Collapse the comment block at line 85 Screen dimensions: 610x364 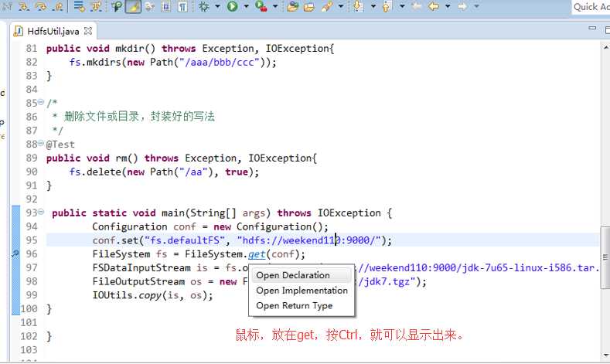41,103
